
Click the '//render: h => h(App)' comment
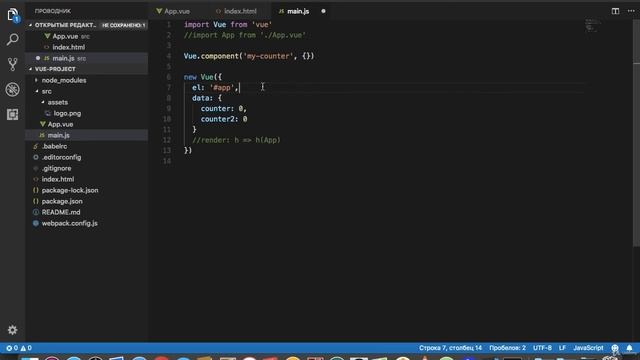tap(236, 140)
